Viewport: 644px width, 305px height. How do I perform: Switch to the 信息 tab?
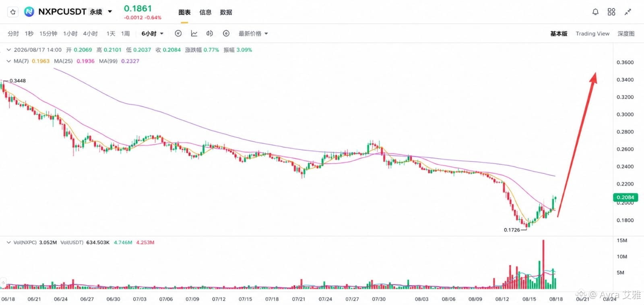[205, 12]
